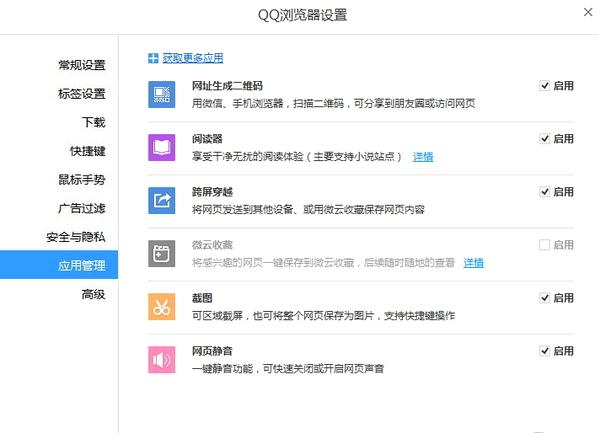The height and width of the screenshot is (433, 599).
Task: Click the 阅读器 app title
Action: (207, 139)
